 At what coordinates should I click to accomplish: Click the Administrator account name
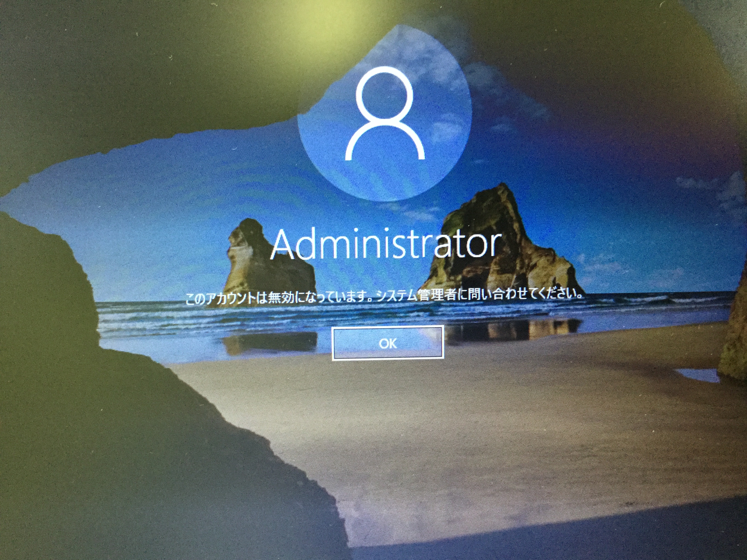(x=386, y=244)
